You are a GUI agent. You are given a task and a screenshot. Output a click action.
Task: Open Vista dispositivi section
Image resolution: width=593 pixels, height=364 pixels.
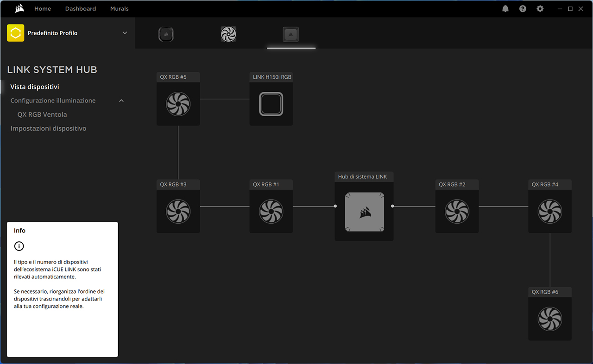click(x=35, y=87)
